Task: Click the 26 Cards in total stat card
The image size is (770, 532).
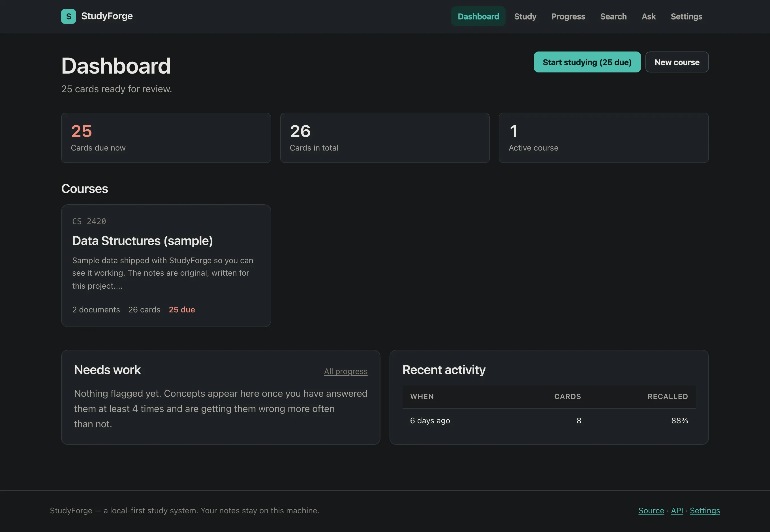Action: click(385, 138)
